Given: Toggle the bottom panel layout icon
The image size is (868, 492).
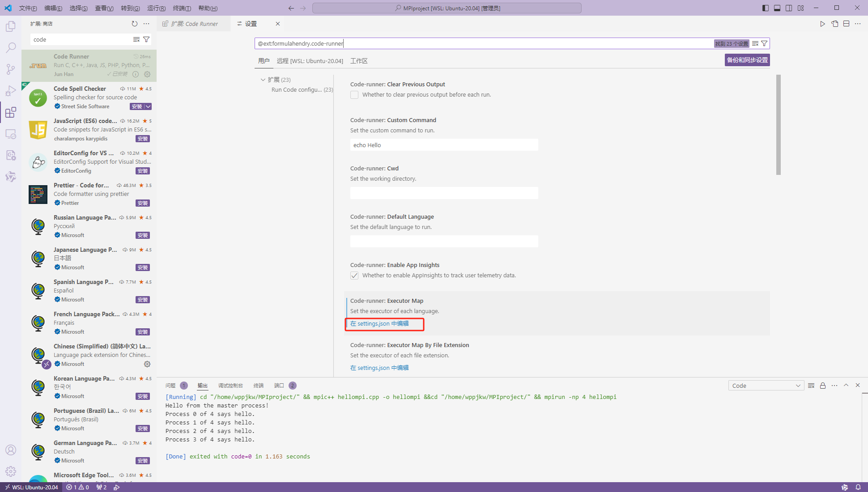Looking at the screenshot, I should pyautogui.click(x=777, y=8).
